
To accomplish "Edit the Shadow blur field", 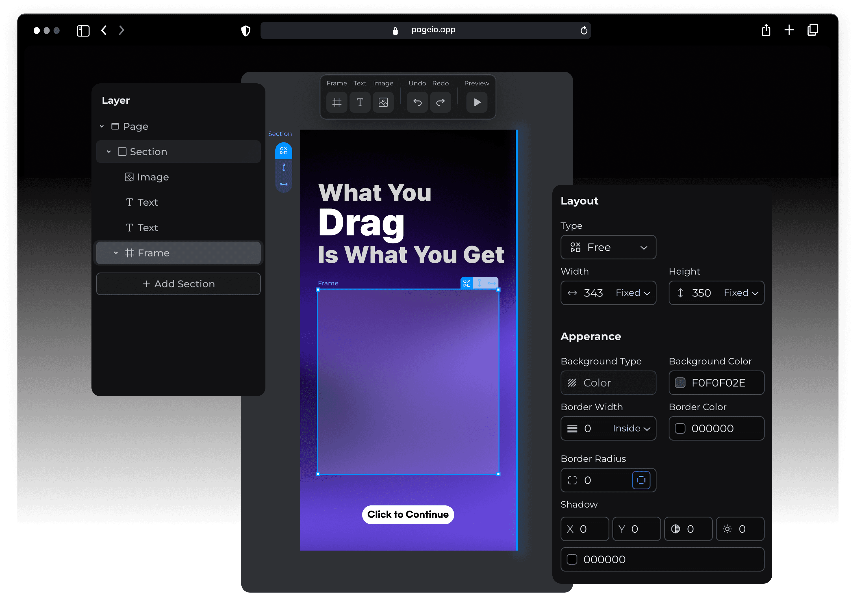I will pos(688,529).
